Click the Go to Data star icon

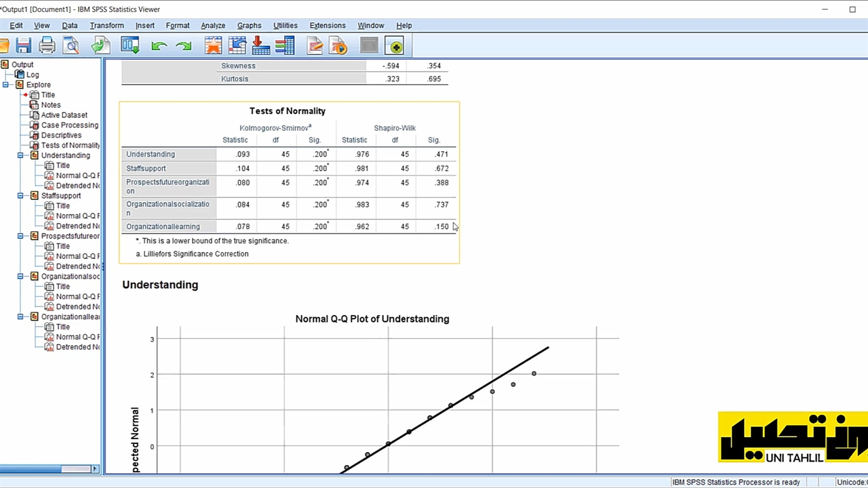[214, 45]
